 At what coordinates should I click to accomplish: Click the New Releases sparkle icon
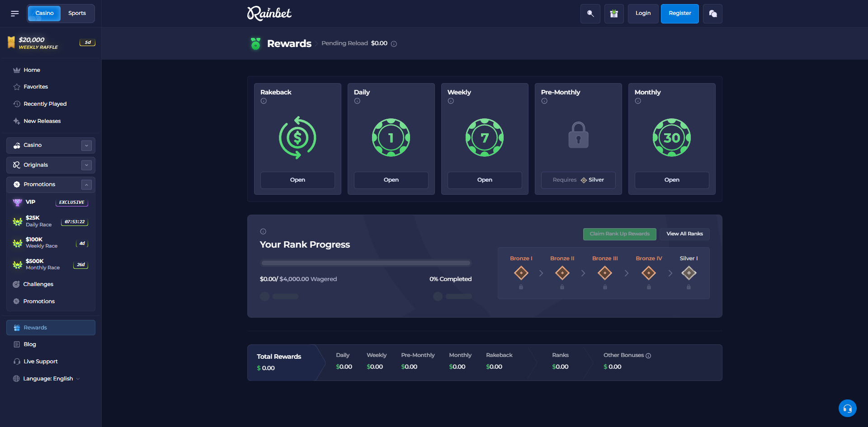[16, 121]
